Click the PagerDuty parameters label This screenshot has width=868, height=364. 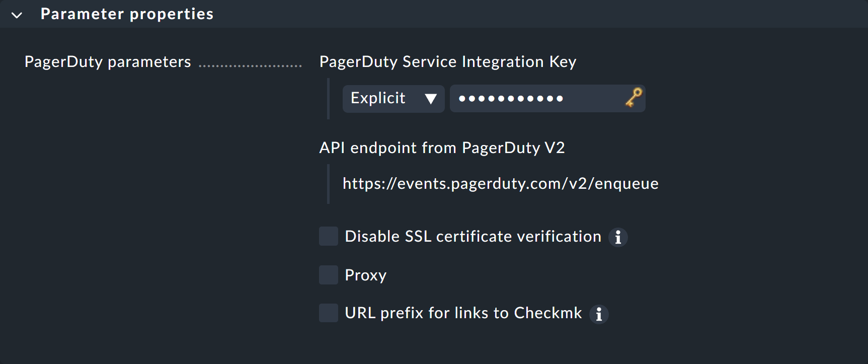108,61
